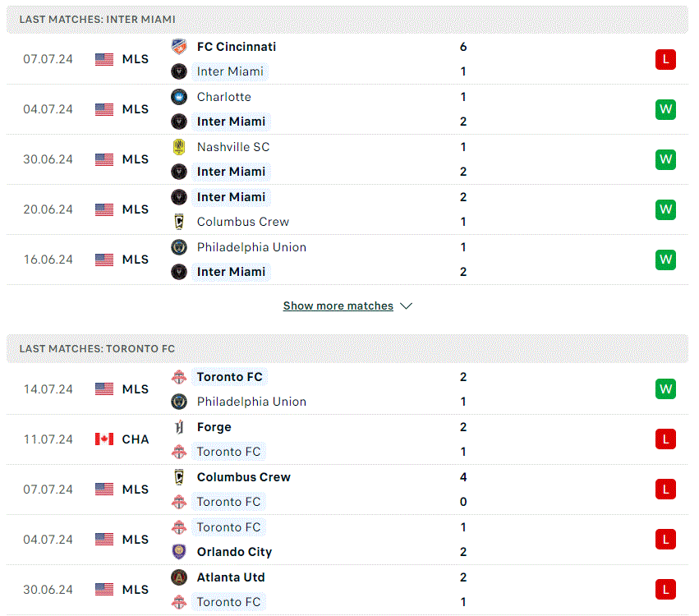Open the Columbus Crew vs Toronto FC 07.07.24 match
The image size is (699, 616).
[x=347, y=490]
